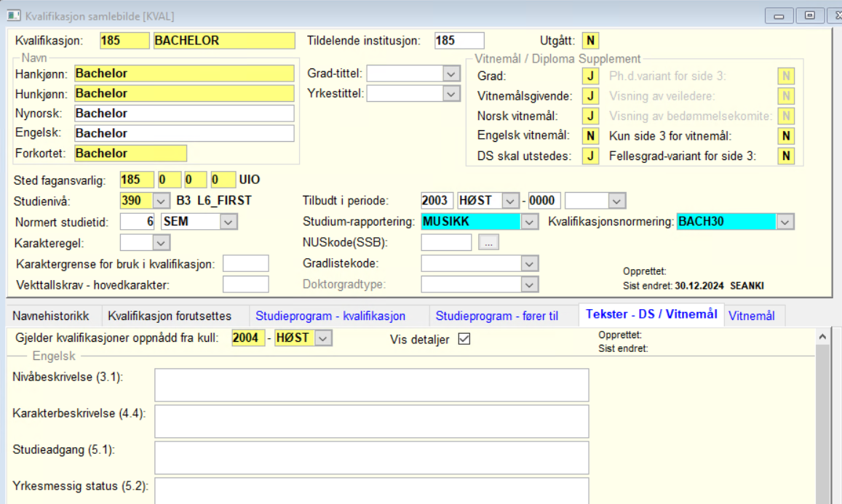842x504 pixels.
Task: Open the Studium-rapportering MUSIKK dropdown
Action: [x=529, y=222]
